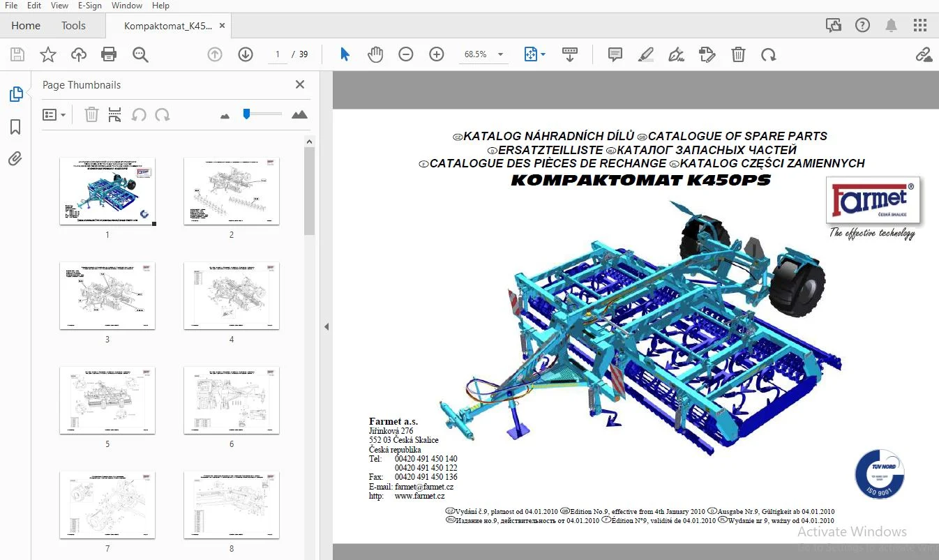Open the help question mark
The image size is (939, 560).
(x=862, y=26)
